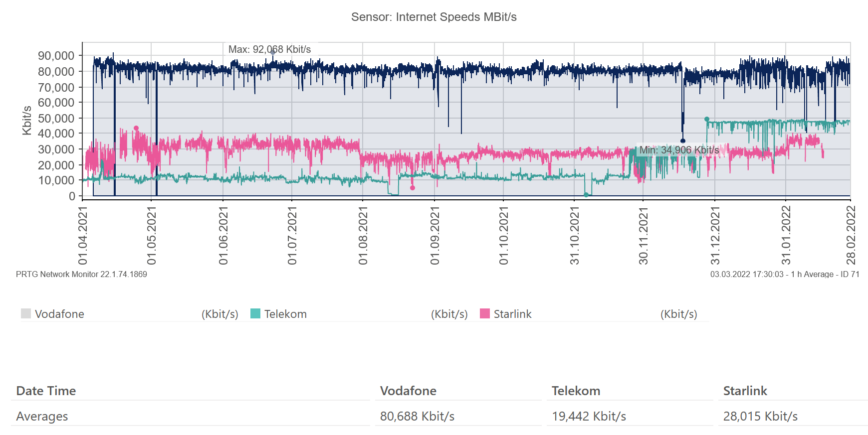Image resolution: width=868 pixels, height=435 pixels.
Task: Click the dark blue Vodafone minimum marker dot
Action: (683, 141)
